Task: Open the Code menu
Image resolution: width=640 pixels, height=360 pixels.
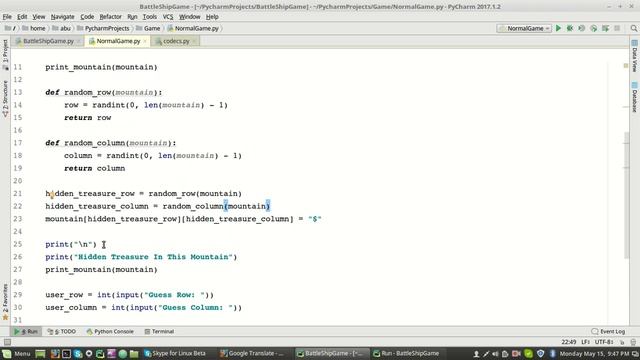Action: click(x=87, y=17)
